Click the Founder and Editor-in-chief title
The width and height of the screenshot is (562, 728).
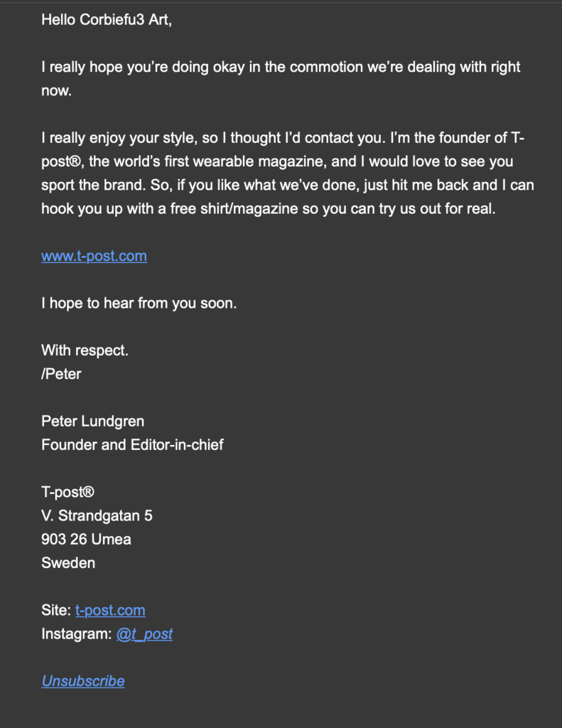[x=132, y=445]
